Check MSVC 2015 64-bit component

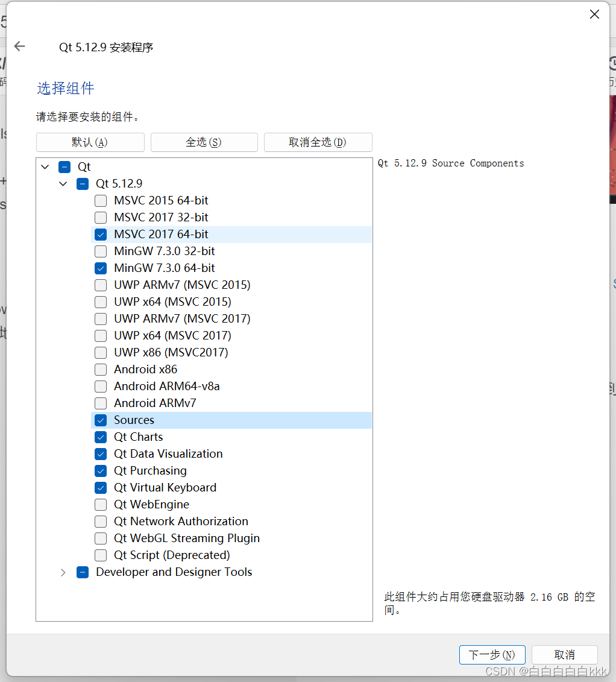pos(101,201)
